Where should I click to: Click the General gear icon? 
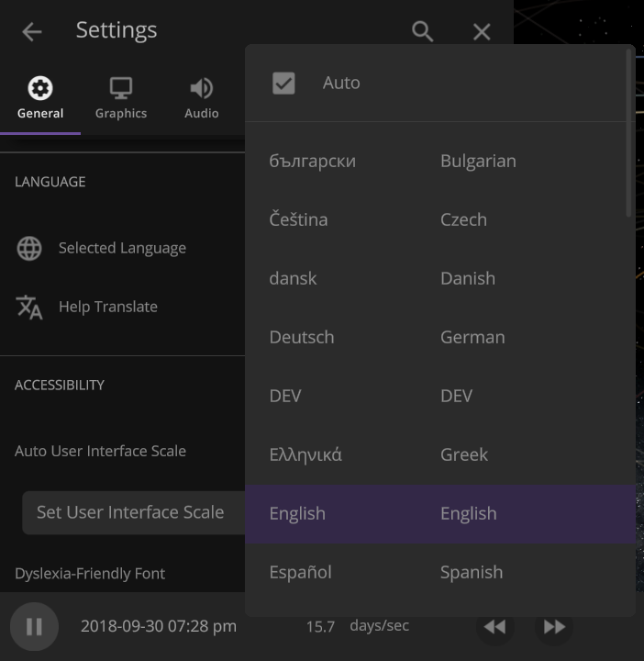40,88
